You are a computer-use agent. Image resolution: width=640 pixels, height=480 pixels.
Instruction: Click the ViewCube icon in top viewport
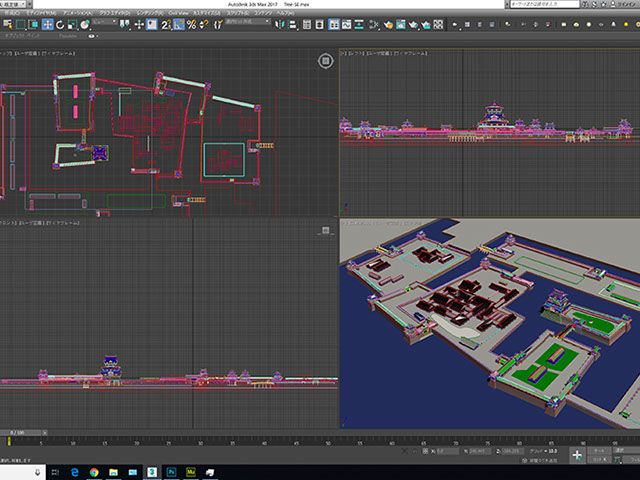point(326,61)
